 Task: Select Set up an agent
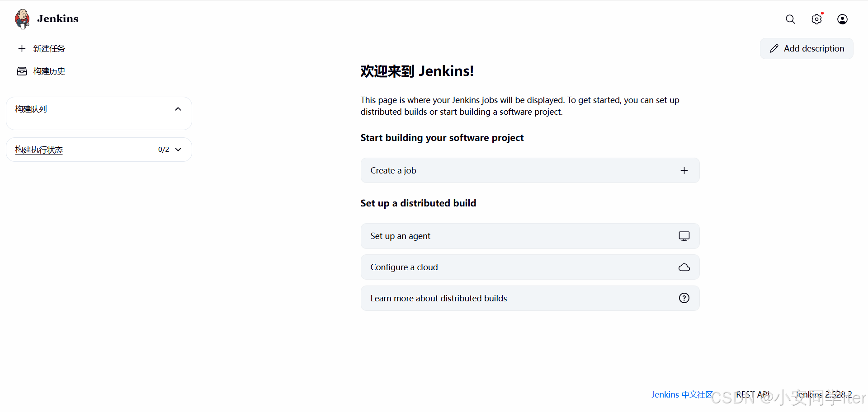[530, 236]
